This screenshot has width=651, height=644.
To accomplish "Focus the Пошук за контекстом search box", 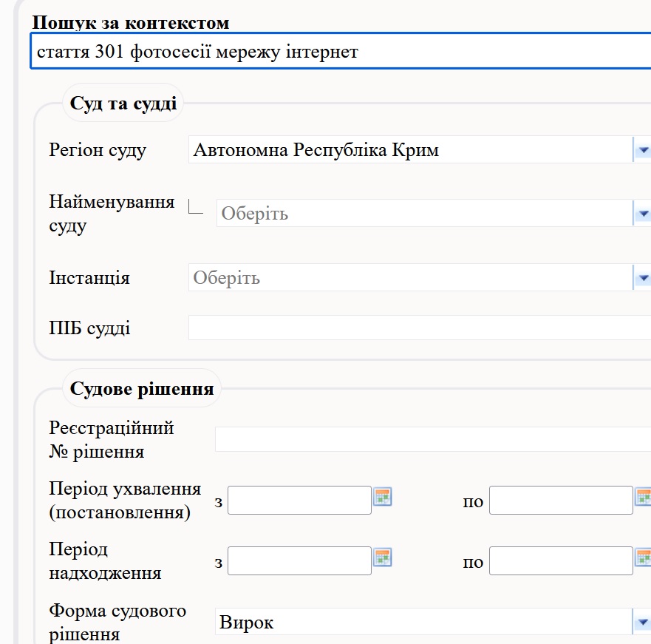I will click(341, 51).
